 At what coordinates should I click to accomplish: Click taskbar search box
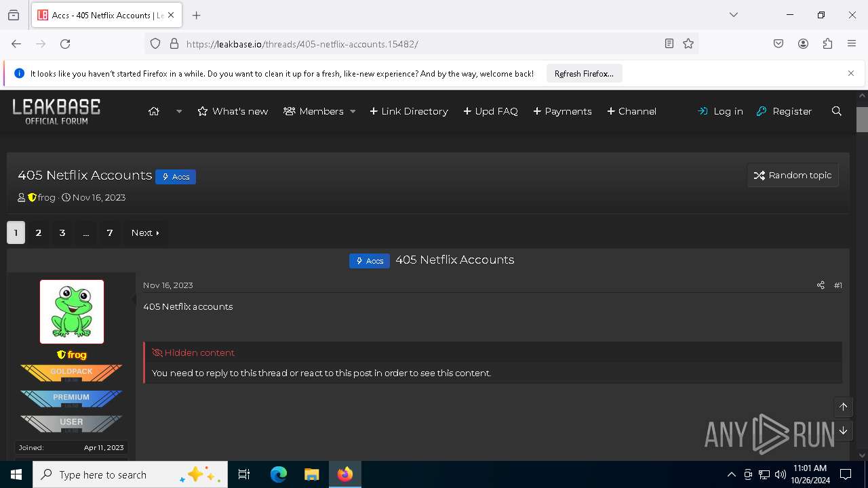(x=130, y=474)
